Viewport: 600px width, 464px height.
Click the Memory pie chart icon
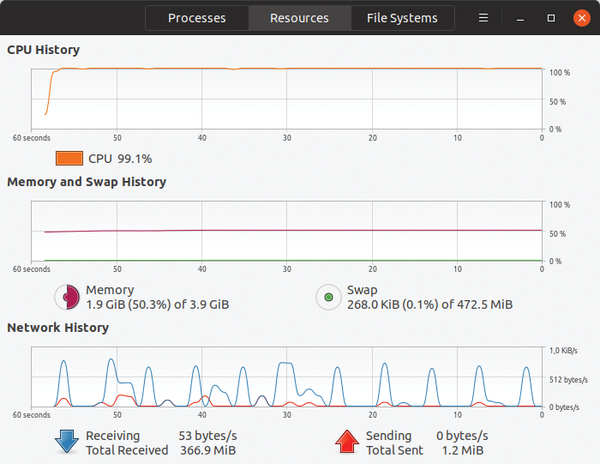pyautogui.click(x=67, y=297)
